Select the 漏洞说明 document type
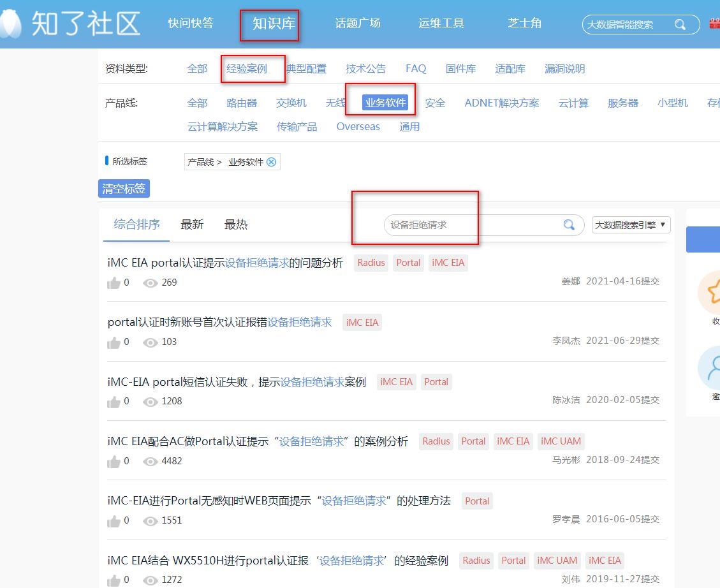The image size is (720, 588). [565, 69]
